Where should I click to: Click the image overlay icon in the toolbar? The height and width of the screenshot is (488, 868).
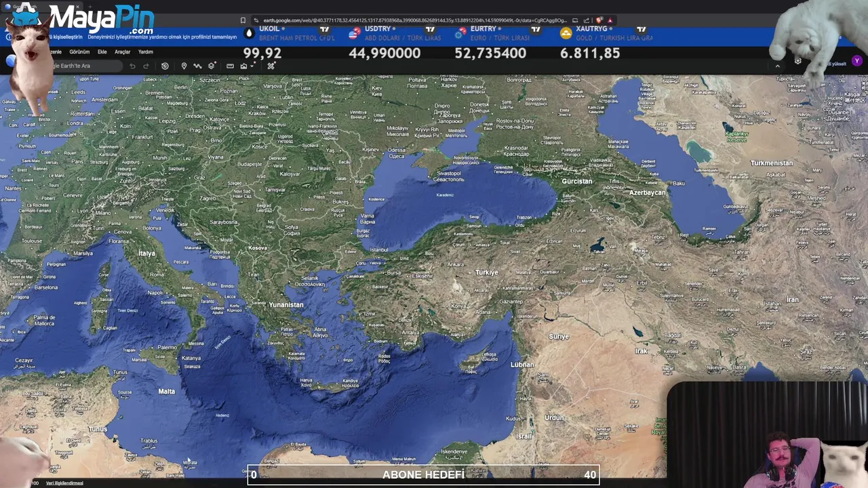(243, 66)
